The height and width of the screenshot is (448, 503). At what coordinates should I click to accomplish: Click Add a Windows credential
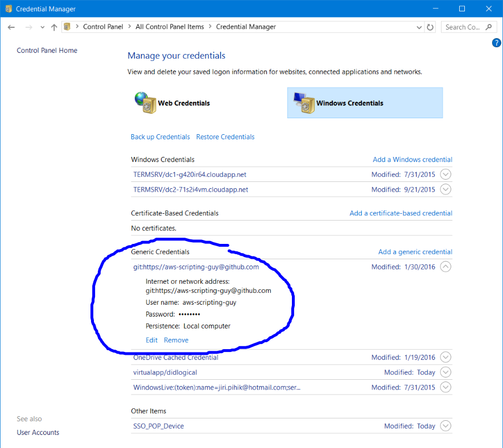point(413,160)
